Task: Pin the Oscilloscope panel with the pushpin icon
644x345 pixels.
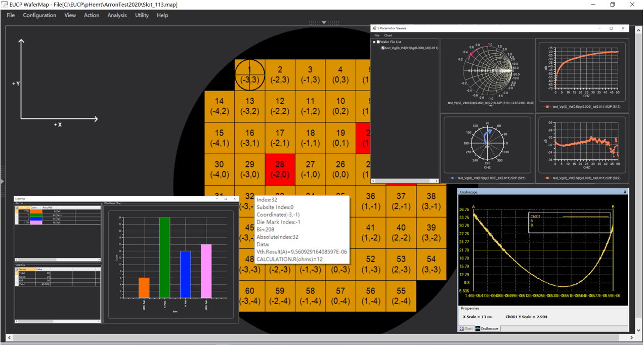Action: coord(625,192)
